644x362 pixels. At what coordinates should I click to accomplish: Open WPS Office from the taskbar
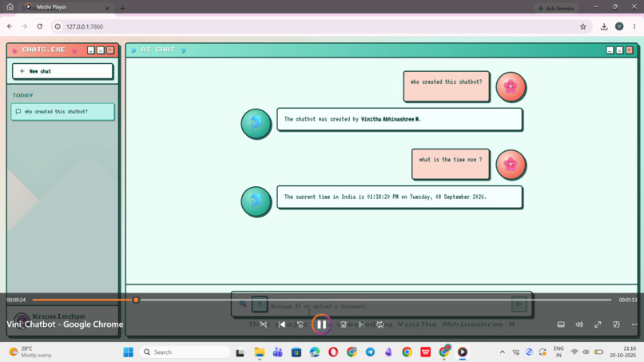pyautogui.click(x=426, y=352)
